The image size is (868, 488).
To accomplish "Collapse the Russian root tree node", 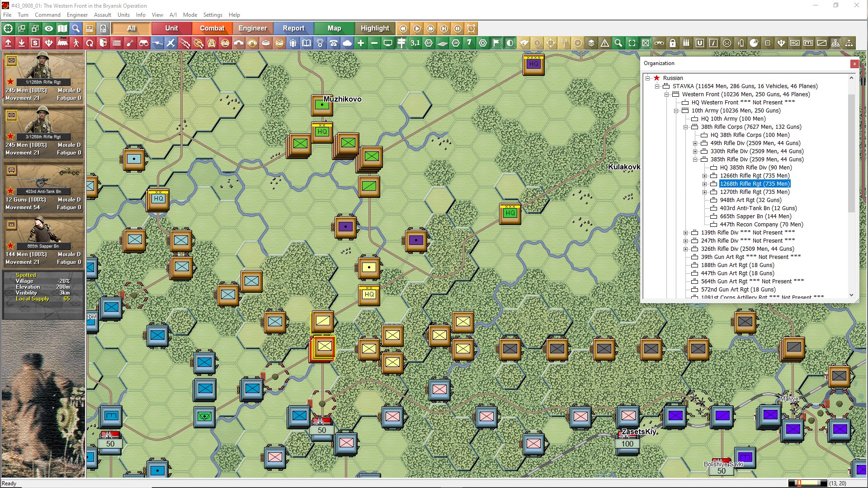I will tap(647, 78).
